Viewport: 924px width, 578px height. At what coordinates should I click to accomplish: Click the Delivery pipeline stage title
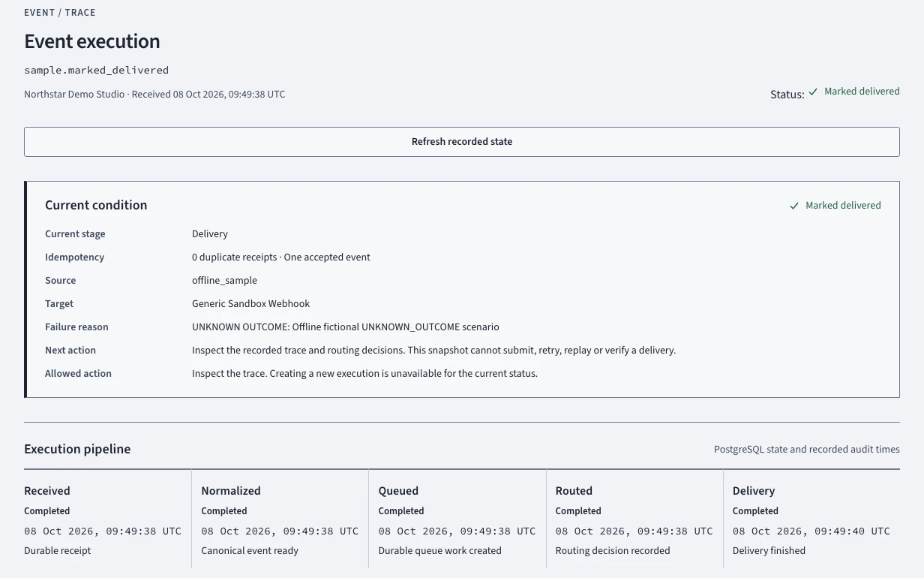point(754,491)
